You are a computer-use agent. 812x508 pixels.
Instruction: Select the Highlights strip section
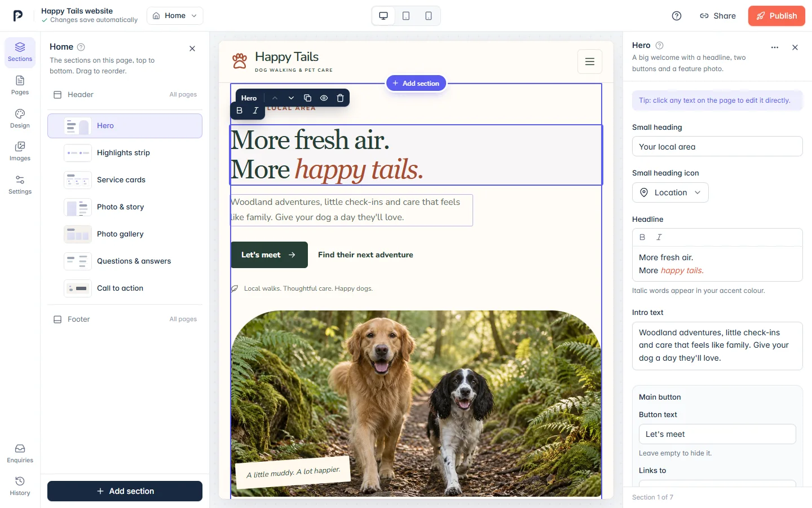125,153
